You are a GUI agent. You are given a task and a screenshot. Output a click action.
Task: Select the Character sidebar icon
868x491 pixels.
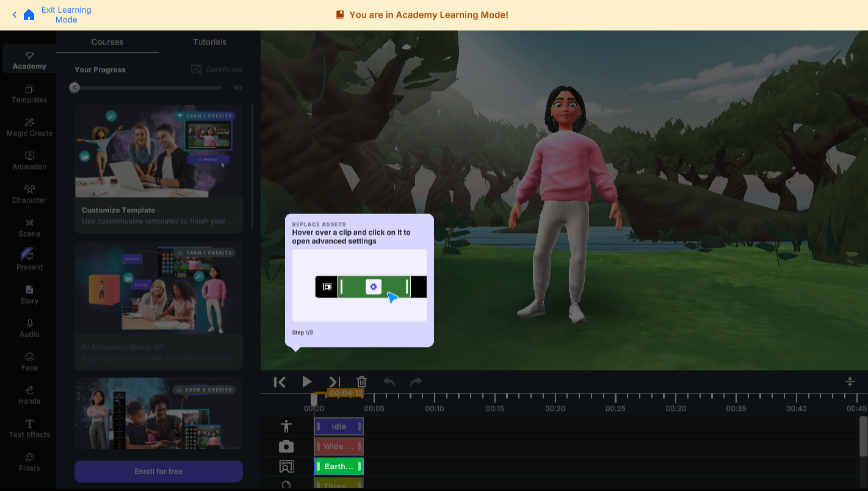coord(29,195)
